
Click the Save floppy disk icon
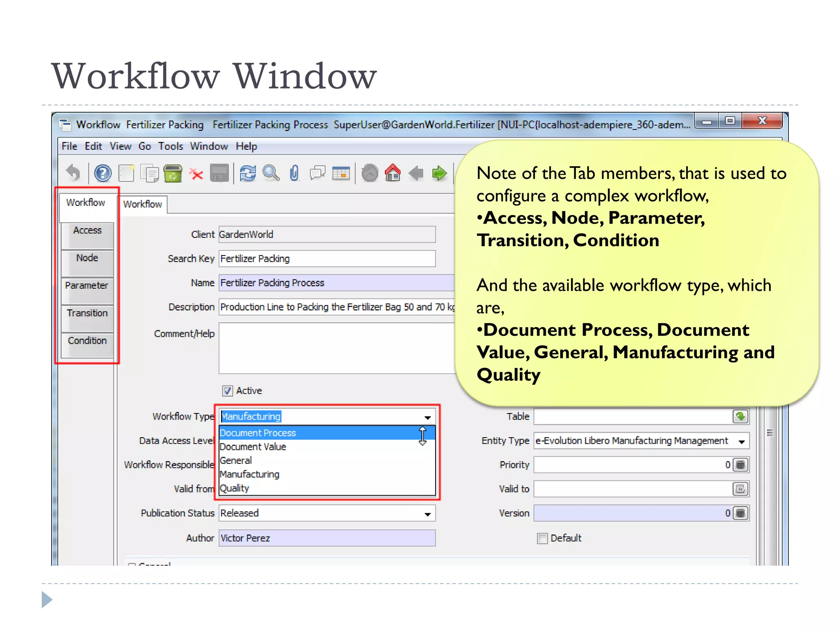219,173
